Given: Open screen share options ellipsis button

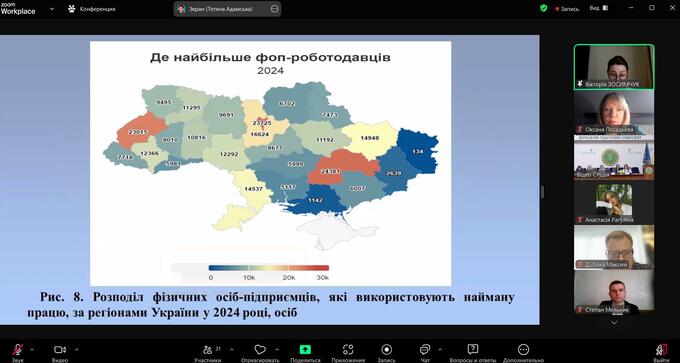Looking at the screenshot, I should [275, 9].
